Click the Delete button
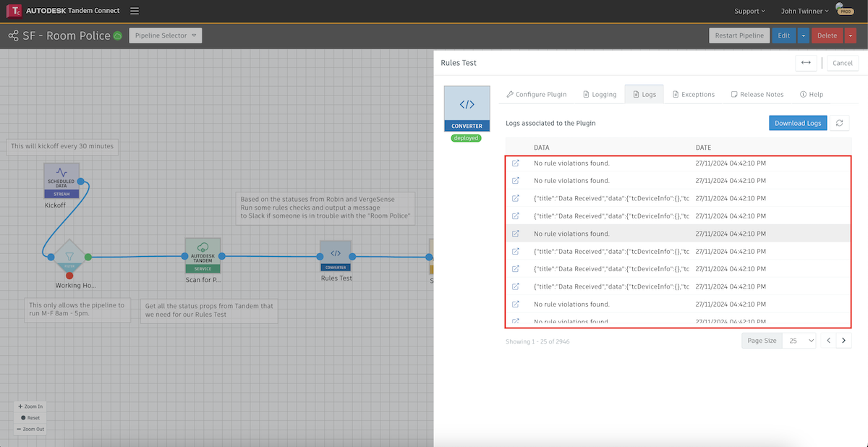Screen dimensions: 868x447 click(x=827, y=35)
